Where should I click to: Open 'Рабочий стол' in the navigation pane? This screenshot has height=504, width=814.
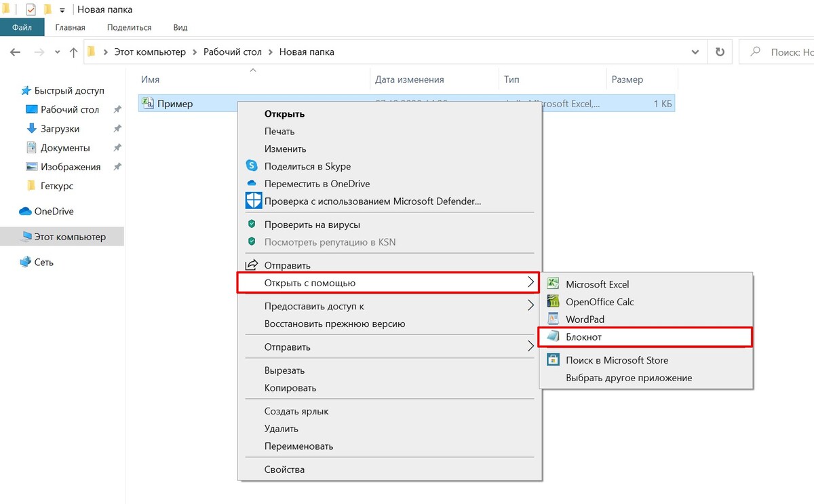[x=70, y=110]
